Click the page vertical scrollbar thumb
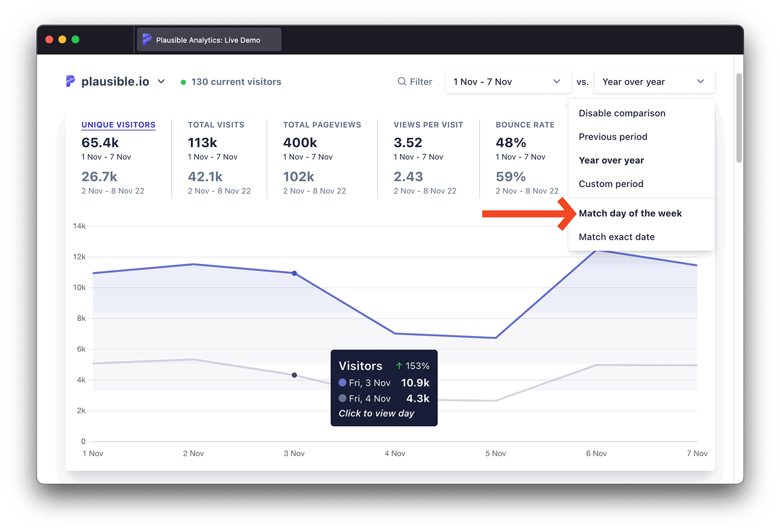Screen dimensions: 780x532 [739, 118]
